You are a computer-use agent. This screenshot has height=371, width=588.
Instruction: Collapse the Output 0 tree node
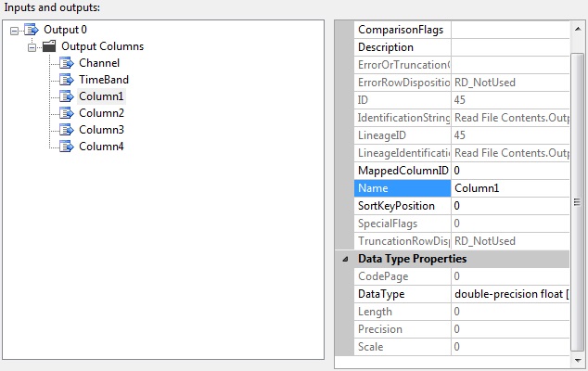point(14,31)
